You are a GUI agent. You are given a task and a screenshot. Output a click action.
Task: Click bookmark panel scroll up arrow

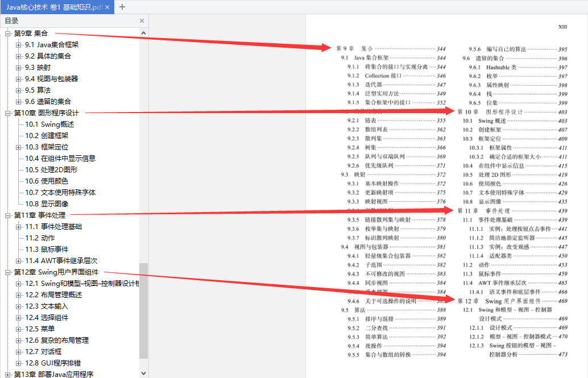tap(144, 34)
